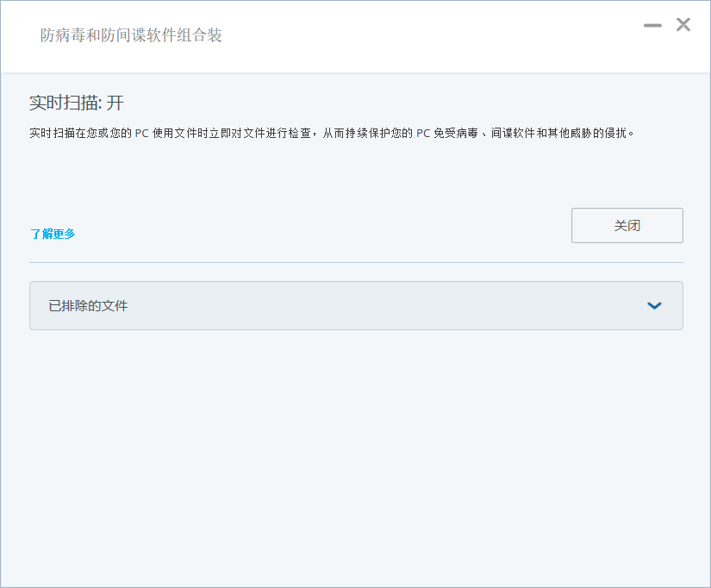This screenshot has width=711, height=588.
Task: Reveal excluded files via disclosure arrow
Action: [654, 306]
